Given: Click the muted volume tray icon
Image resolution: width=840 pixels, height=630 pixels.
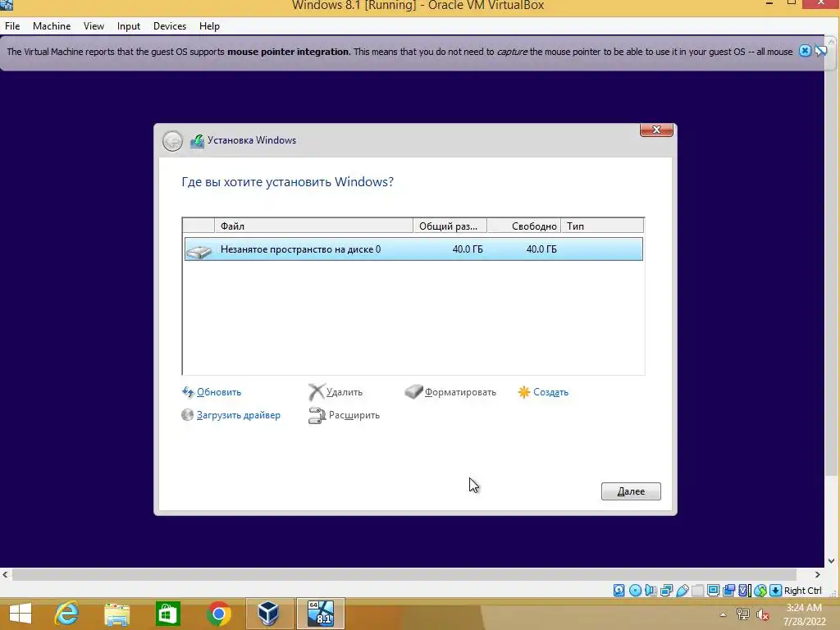Looking at the screenshot, I should [763, 614].
